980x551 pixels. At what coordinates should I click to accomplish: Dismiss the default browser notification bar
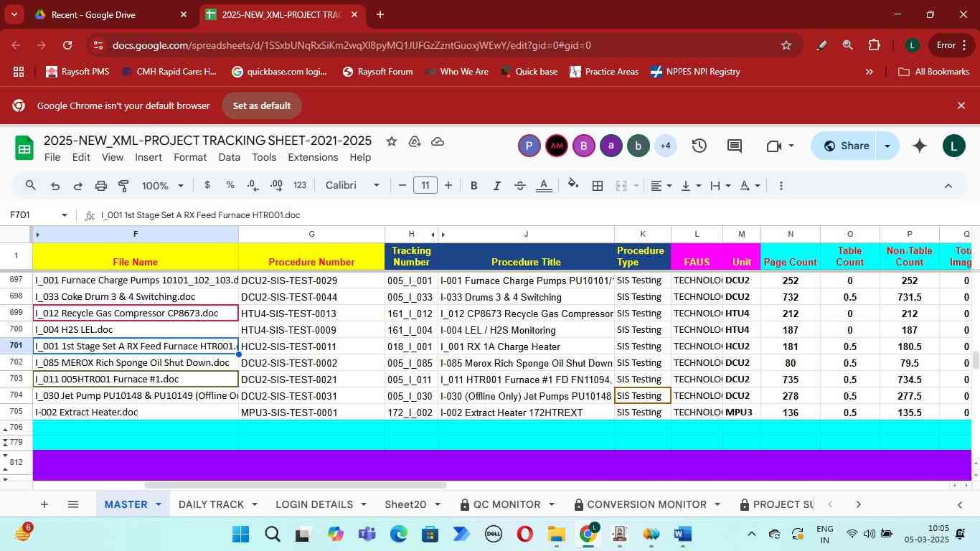tap(961, 105)
